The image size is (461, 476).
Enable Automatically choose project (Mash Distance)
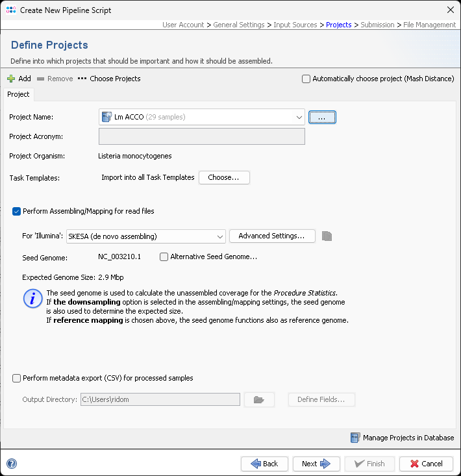point(306,79)
